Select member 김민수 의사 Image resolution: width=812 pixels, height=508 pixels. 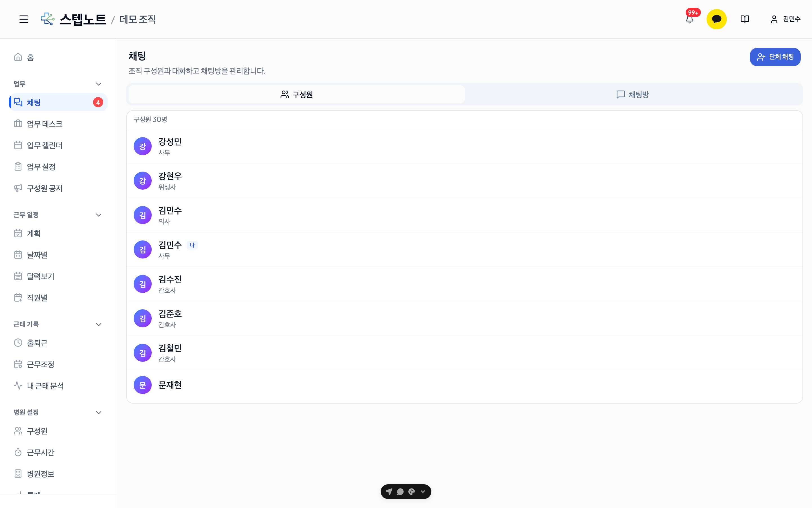tap(464, 215)
